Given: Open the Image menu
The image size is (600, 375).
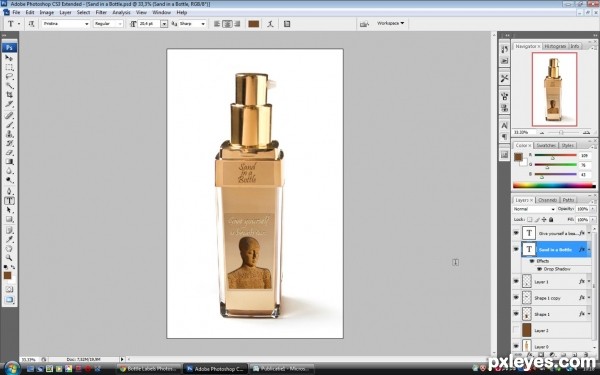Looking at the screenshot, I should [46, 12].
